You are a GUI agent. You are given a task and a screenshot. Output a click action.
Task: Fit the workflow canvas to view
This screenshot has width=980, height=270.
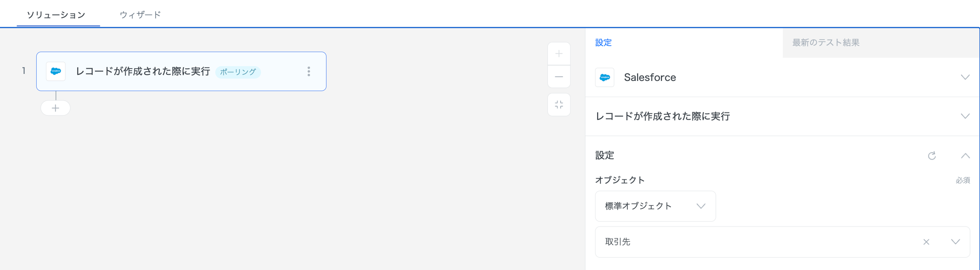click(559, 105)
